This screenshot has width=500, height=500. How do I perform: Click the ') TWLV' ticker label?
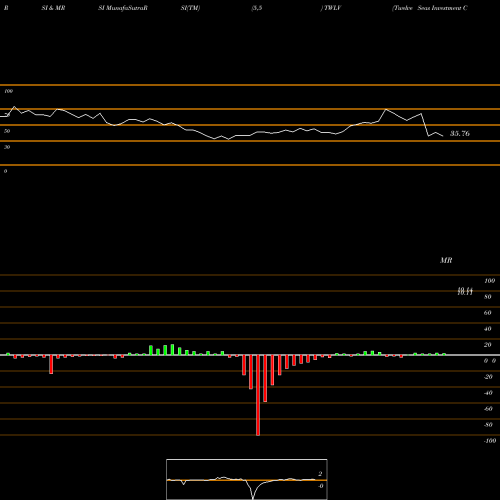point(331,8)
